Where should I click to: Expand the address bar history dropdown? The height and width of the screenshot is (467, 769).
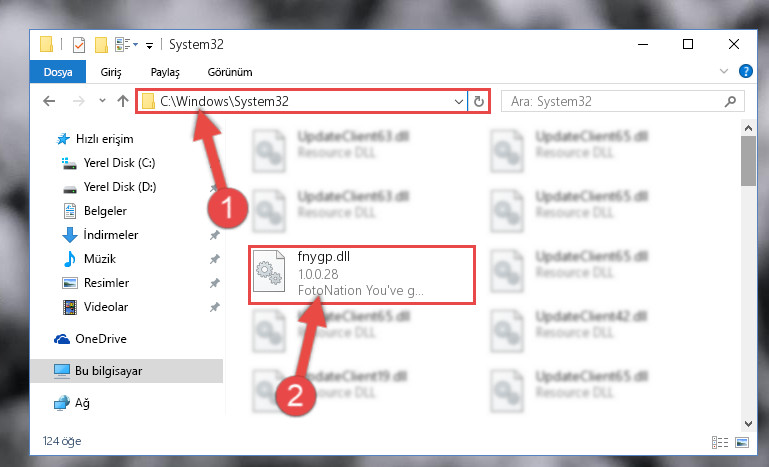(x=459, y=102)
